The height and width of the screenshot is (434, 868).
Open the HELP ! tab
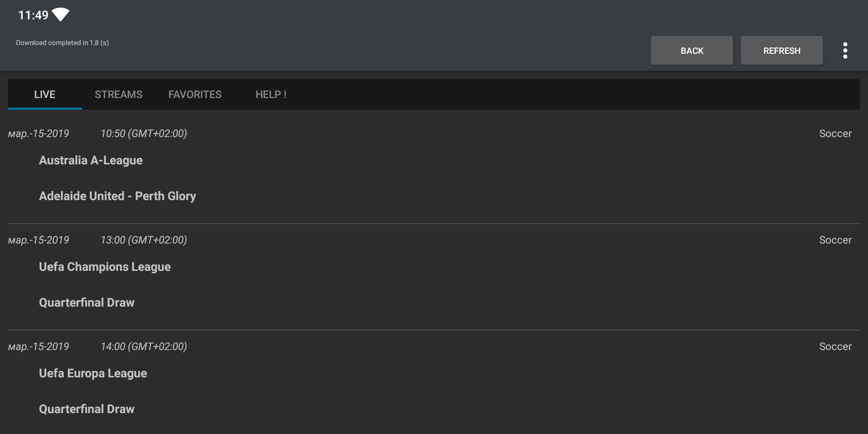271,94
